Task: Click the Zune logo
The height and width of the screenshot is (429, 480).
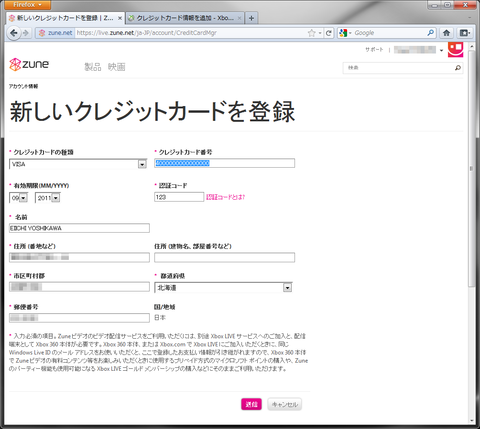Action: click(x=29, y=64)
